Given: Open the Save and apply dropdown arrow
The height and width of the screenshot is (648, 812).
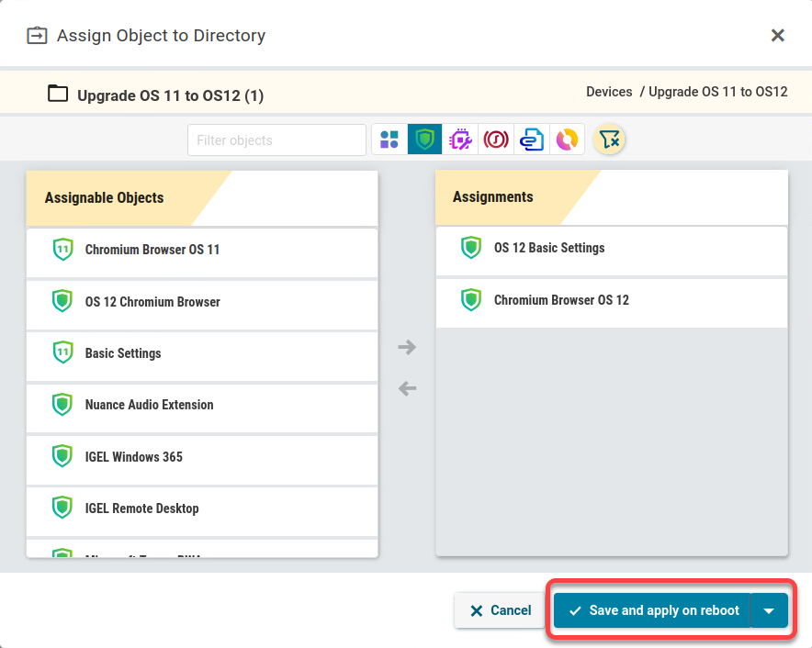Looking at the screenshot, I should coord(769,610).
